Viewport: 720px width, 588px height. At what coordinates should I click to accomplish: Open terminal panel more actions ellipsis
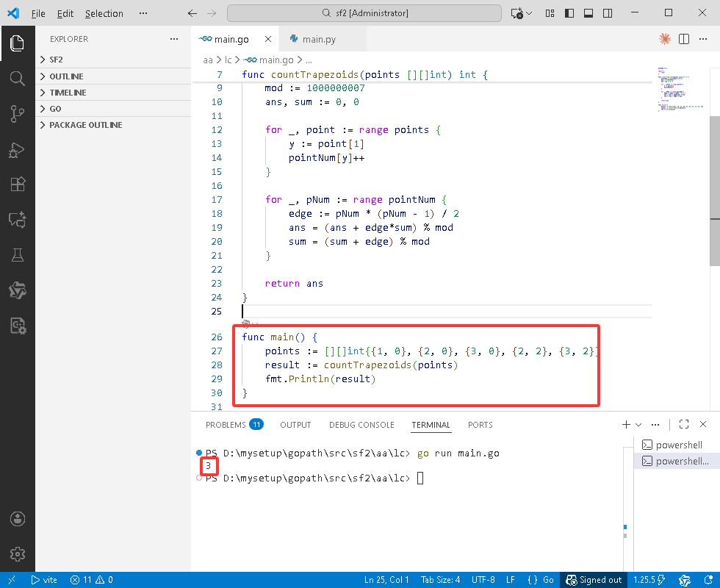tap(655, 425)
